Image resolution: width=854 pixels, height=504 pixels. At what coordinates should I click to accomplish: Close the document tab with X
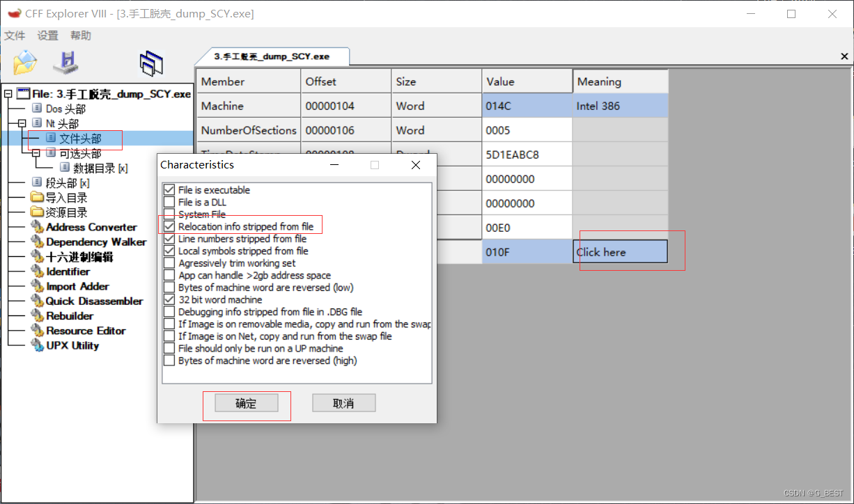pyautogui.click(x=844, y=56)
